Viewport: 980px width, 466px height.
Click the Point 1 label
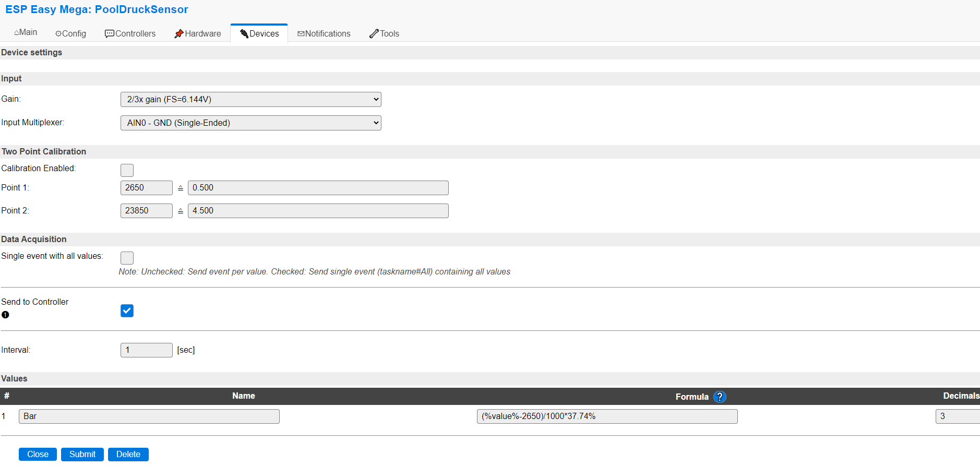point(15,188)
